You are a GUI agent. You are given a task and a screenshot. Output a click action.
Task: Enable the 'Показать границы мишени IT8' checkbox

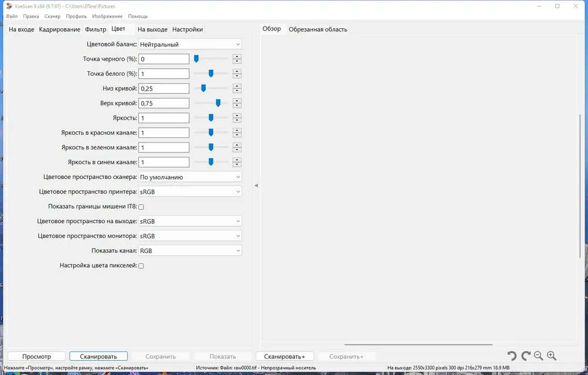141,207
